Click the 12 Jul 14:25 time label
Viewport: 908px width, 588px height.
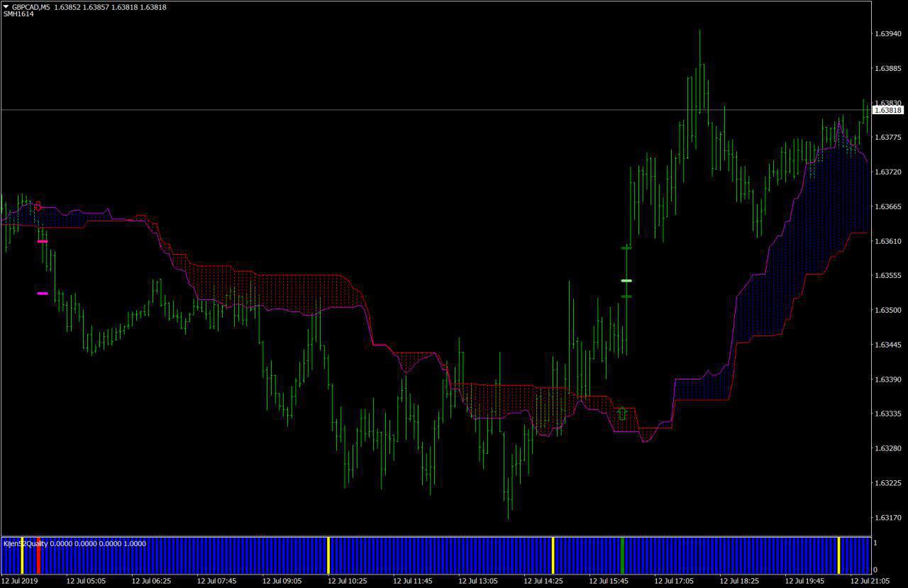coord(543,580)
